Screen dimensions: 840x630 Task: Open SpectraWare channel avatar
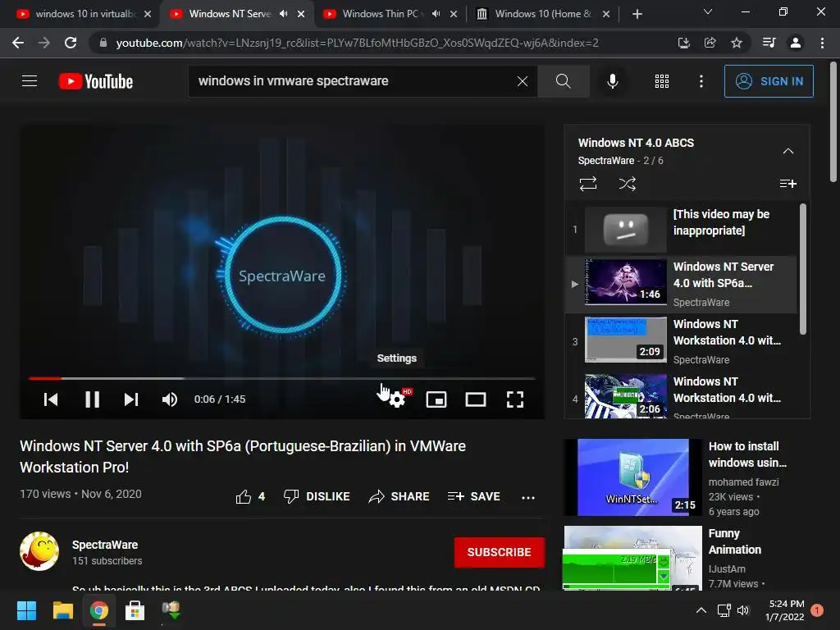pos(39,551)
